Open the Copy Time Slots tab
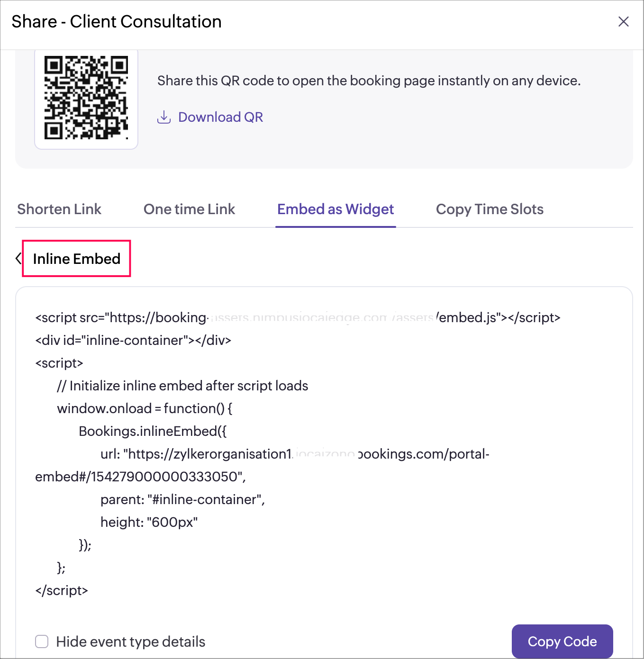Image resolution: width=644 pixels, height=659 pixels. (490, 209)
